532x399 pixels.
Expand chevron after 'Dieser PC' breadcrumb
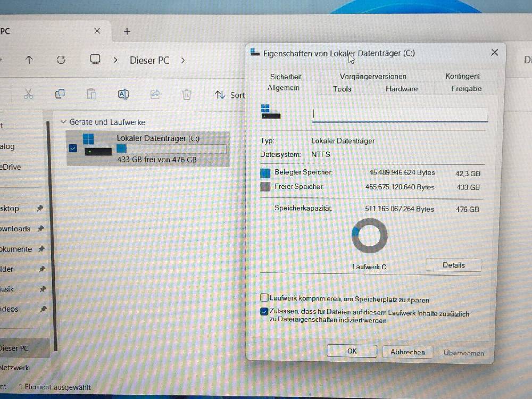point(183,61)
